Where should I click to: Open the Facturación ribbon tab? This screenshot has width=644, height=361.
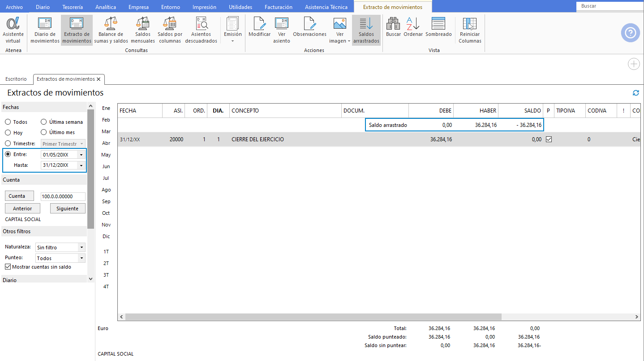(279, 7)
